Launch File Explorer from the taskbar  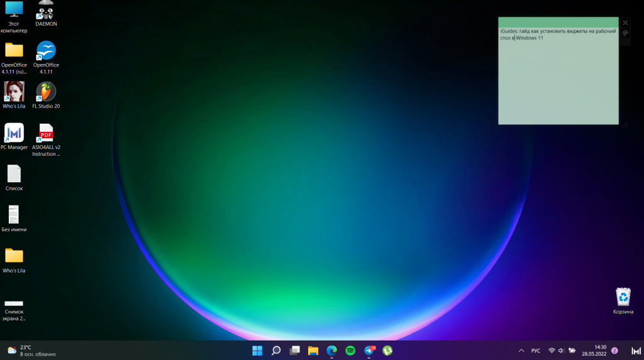(x=313, y=350)
